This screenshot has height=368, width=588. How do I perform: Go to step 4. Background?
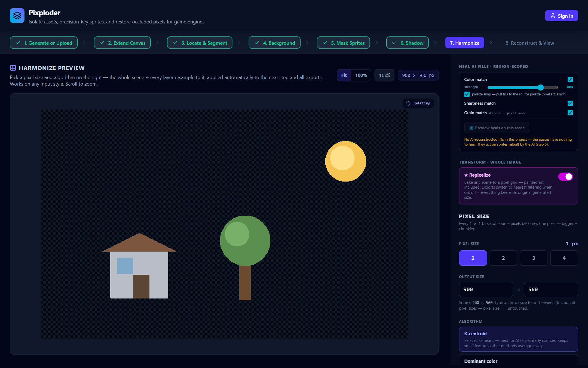[x=274, y=43]
